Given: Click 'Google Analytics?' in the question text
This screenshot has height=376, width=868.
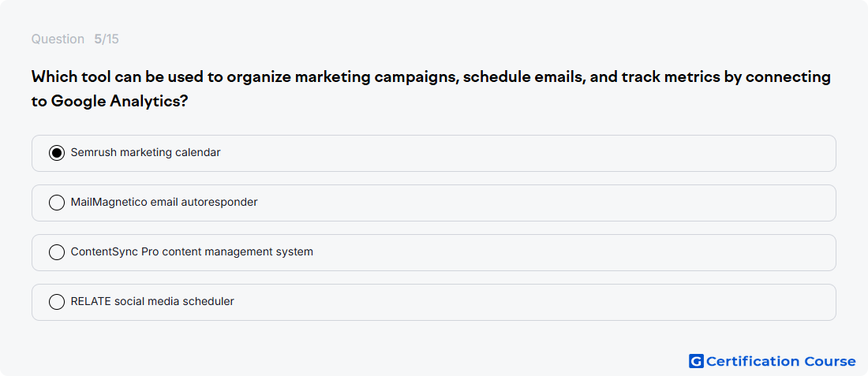Looking at the screenshot, I should (x=120, y=102).
